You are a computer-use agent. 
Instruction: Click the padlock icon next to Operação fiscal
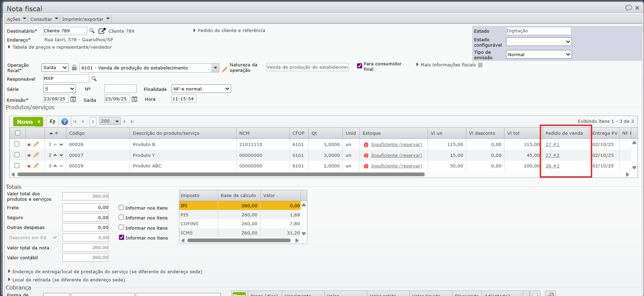click(x=74, y=68)
